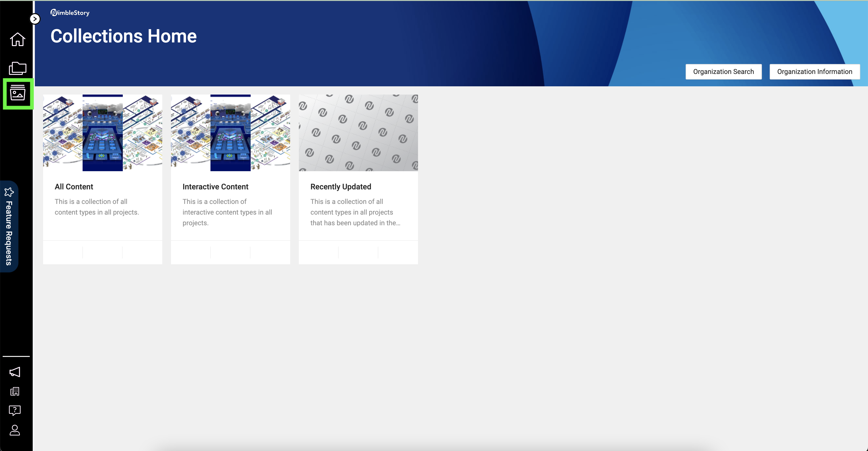Click the All Content title
This screenshot has width=868, height=451.
pyautogui.click(x=74, y=186)
